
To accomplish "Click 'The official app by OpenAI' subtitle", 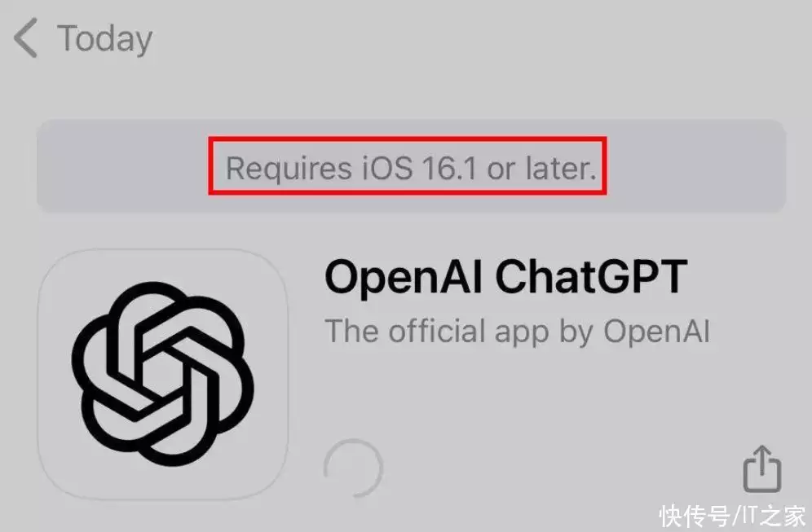I will [x=518, y=332].
